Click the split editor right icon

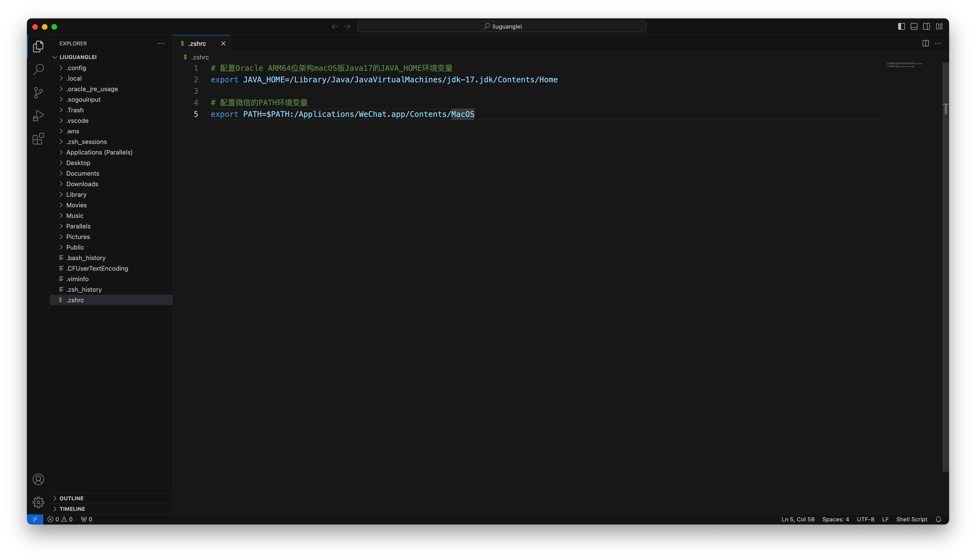926,43
